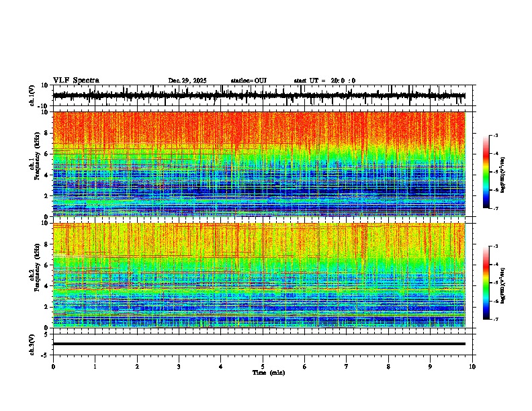Click inside the ch.2 frequency spectrogram
Screen dimensions: 532x411
pos(259,275)
